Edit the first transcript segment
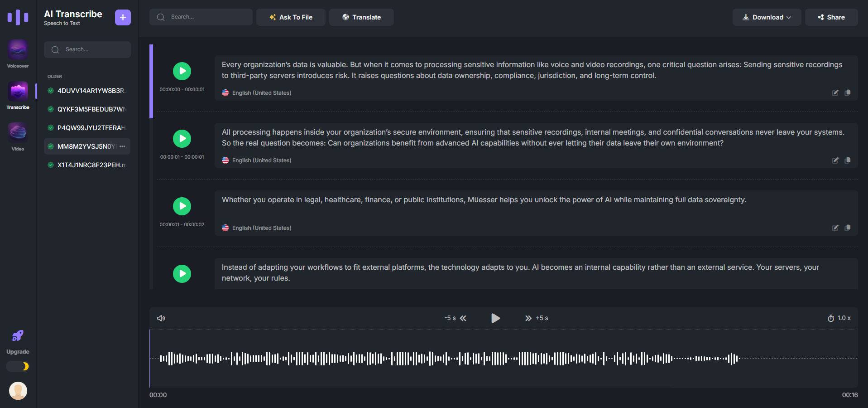This screenshot has width=868, height=408. pyautogui.click(x=835, y=93)
